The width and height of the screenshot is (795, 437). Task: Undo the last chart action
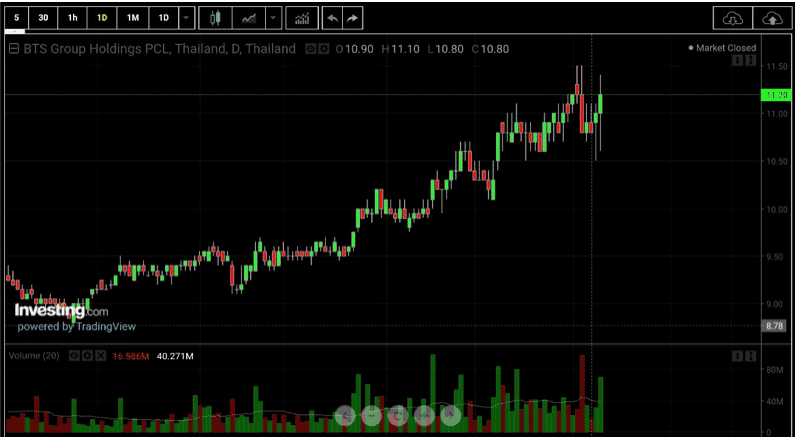pyautogui.click(x=333, y=18)
